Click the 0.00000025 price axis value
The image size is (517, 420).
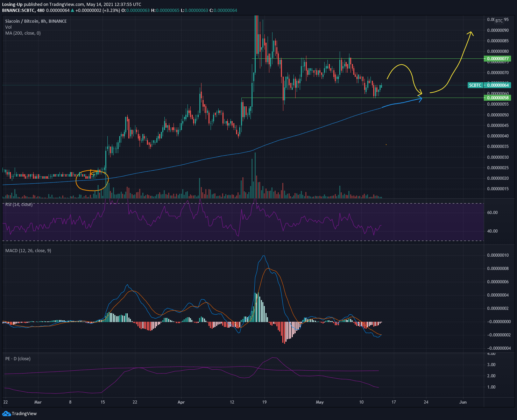click(498, 168)
